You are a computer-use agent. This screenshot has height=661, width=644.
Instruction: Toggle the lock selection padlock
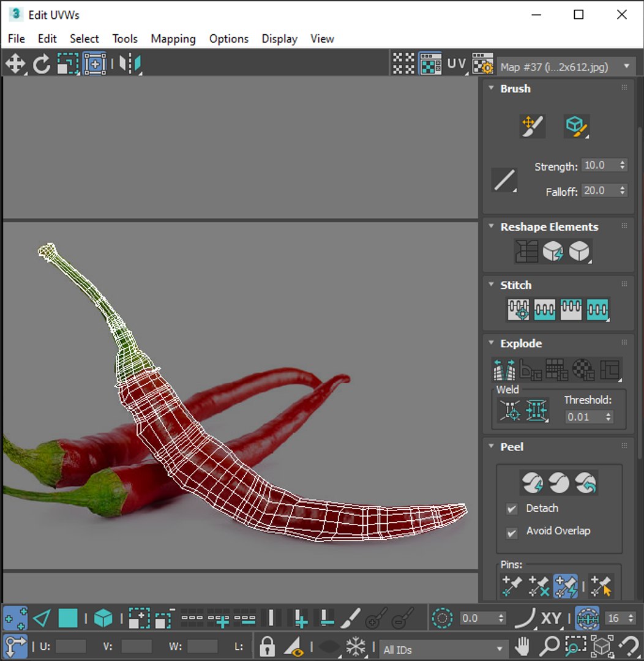[267, 646]
